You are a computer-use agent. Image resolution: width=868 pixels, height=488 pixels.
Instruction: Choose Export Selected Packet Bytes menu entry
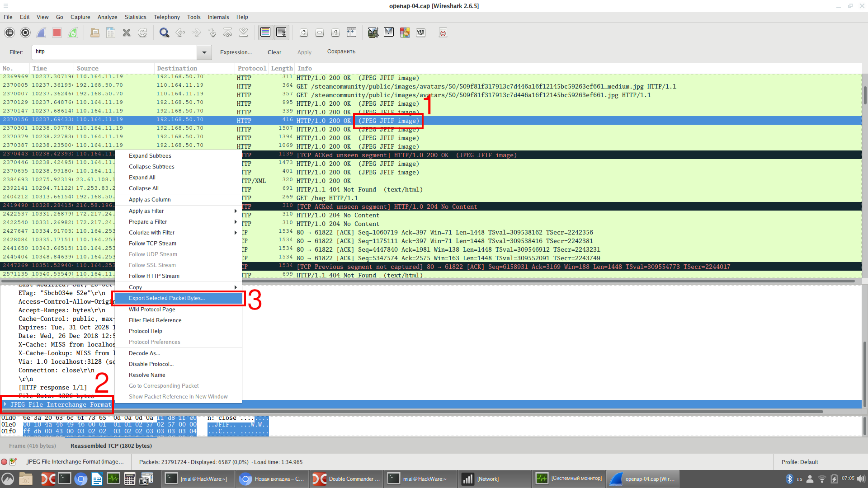tap(167, 298)
